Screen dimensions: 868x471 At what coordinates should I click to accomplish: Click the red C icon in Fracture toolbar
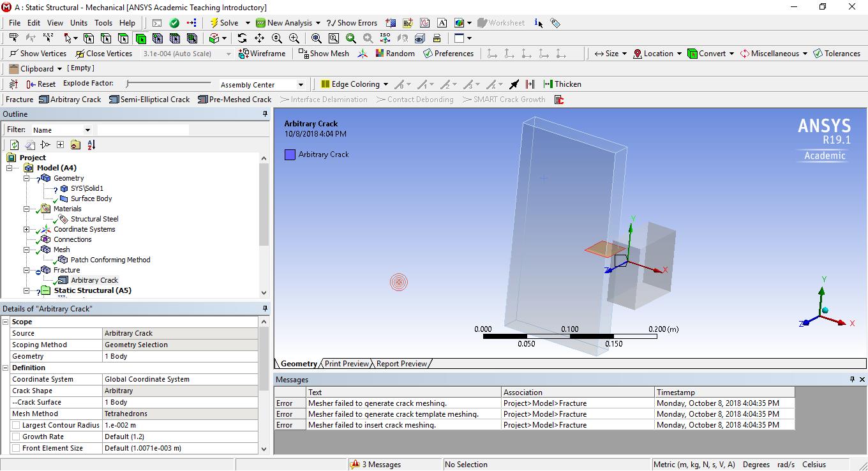559,100
